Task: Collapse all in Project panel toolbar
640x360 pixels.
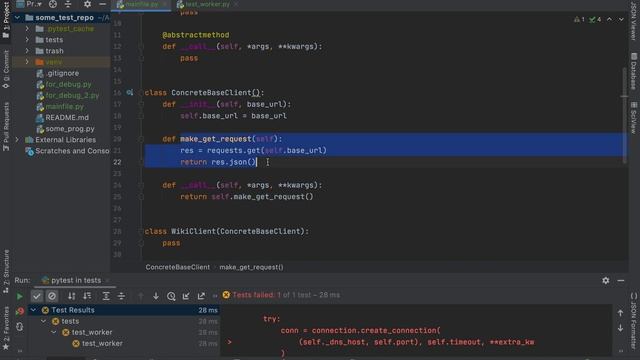Action: coord(68,4)
